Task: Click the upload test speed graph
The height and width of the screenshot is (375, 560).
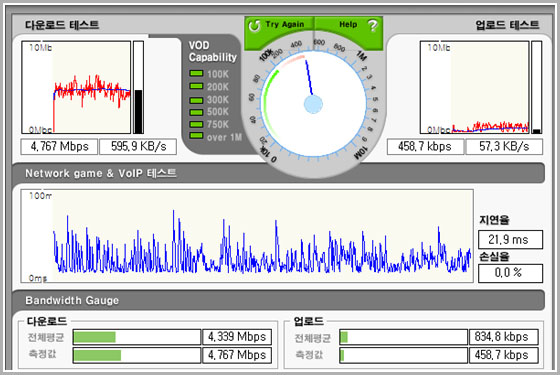Action: [x=474, y=88]
